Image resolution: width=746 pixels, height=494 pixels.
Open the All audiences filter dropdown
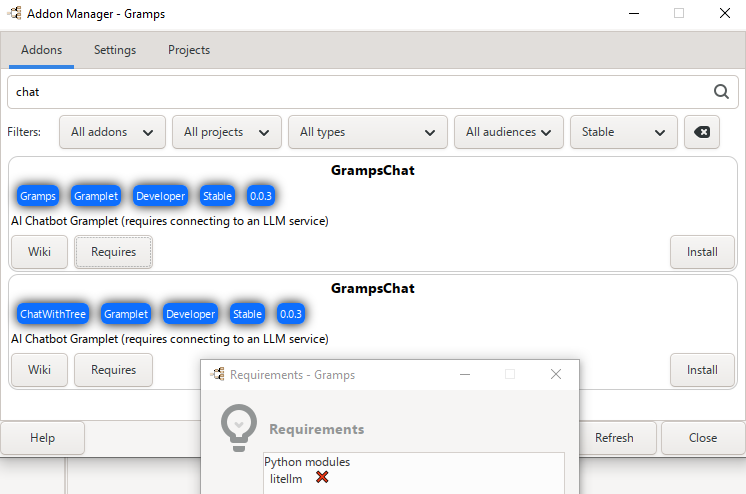click(509, 132)
